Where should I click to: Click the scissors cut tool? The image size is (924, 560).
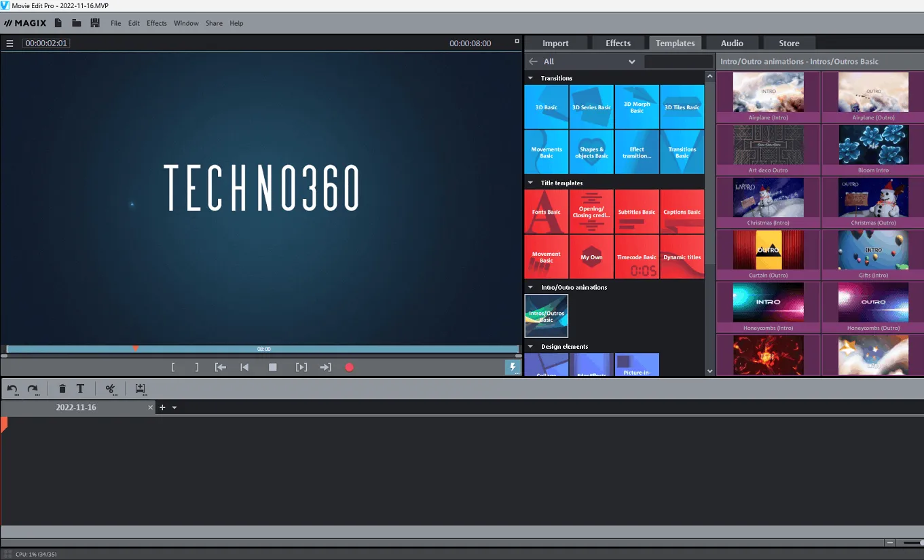[x=110, y=389]
